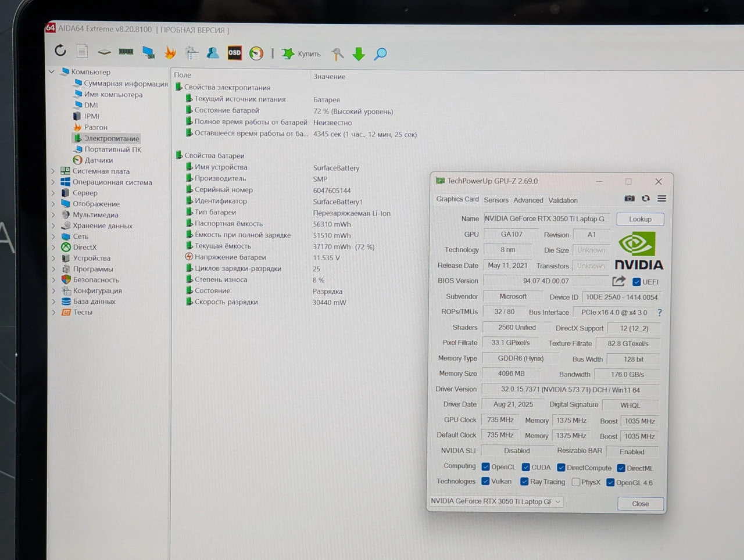The height and width of the screenshot is (560, 744).
Task: Click the BIOS share/export arrow icon
Action: (x=619, y=281)
